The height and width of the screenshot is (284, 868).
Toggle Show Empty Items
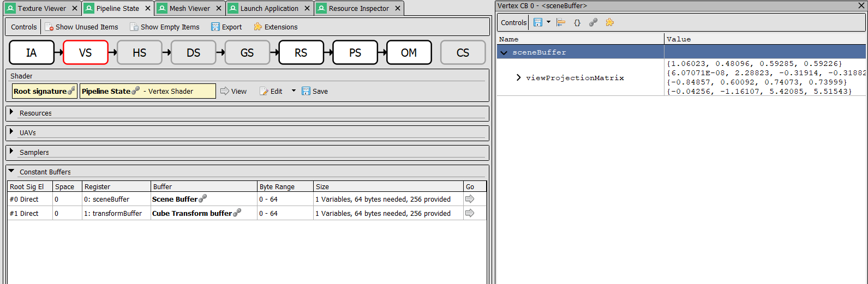[x=165, y=27]
